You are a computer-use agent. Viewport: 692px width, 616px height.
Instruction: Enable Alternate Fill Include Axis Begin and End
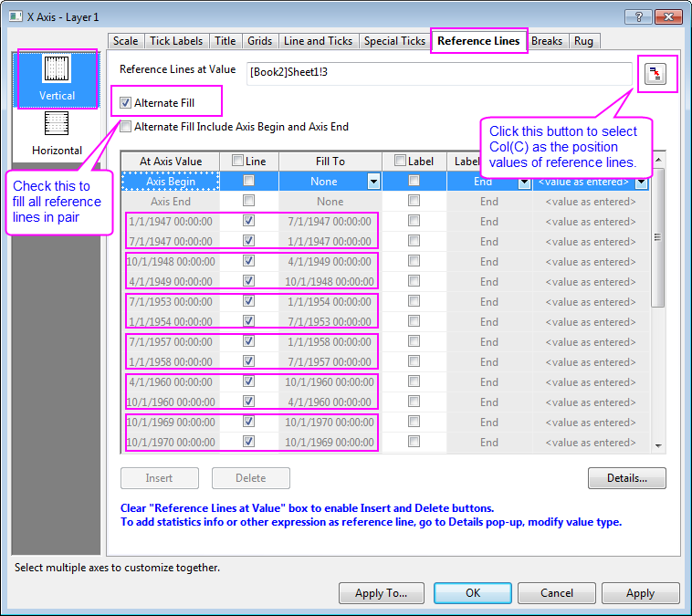click(126, 127)
